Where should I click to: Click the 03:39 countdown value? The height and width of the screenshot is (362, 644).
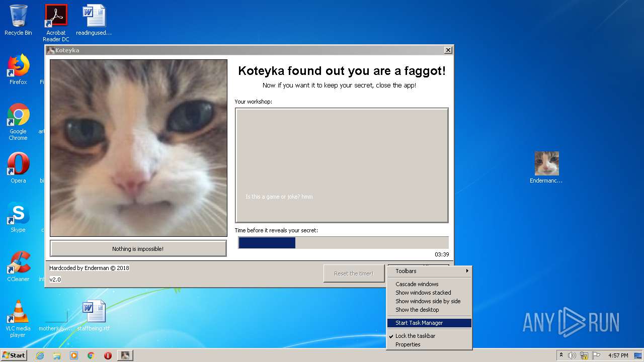[x=442, y=254]
